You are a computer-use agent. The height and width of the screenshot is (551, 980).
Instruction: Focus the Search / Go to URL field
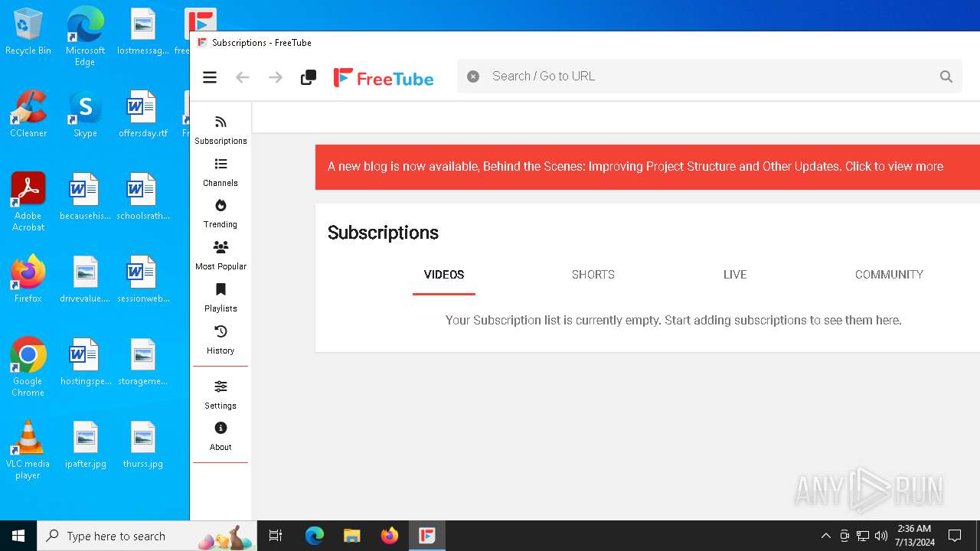(x=708, y=77)
